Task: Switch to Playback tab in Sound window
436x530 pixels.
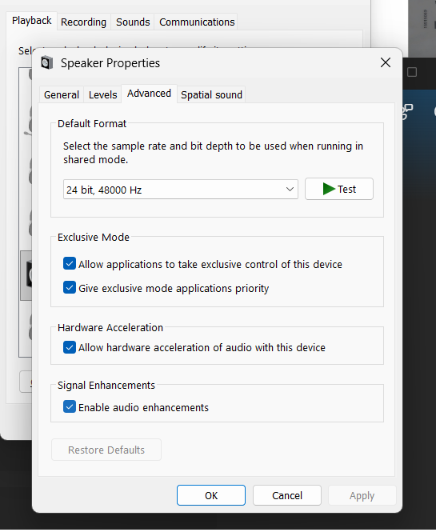Action: 32,21
